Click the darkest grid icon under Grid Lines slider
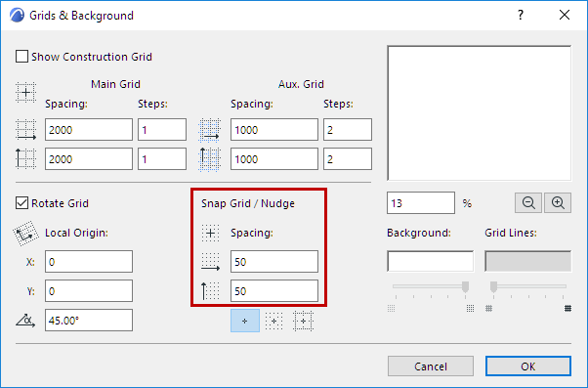588x388 pixels. click(x=567, y=309)
